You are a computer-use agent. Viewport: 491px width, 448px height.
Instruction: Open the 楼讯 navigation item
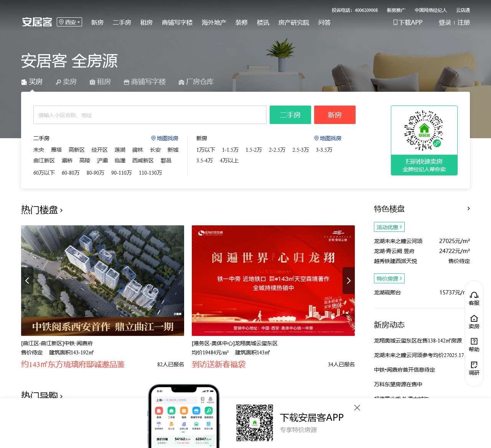point(263,23)
